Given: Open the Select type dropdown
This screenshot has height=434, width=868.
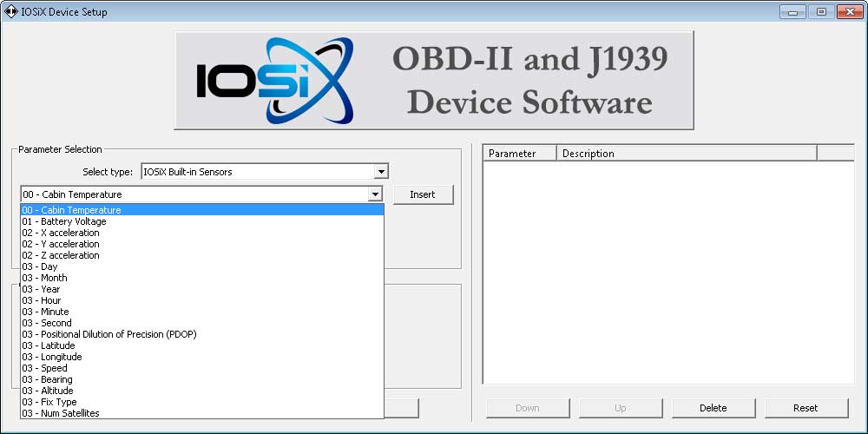Looking at the screenshot, I should [265, 172].
